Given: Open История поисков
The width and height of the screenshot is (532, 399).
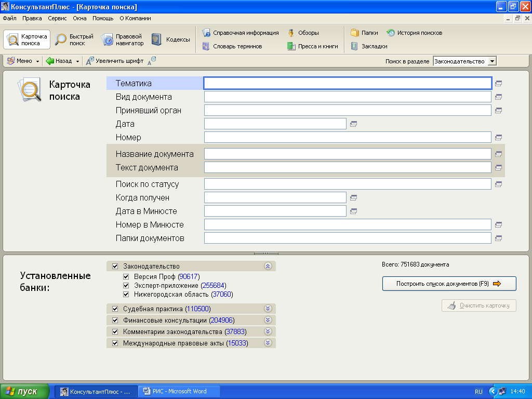Looking at the screenshot, I should tap(414, 33).
